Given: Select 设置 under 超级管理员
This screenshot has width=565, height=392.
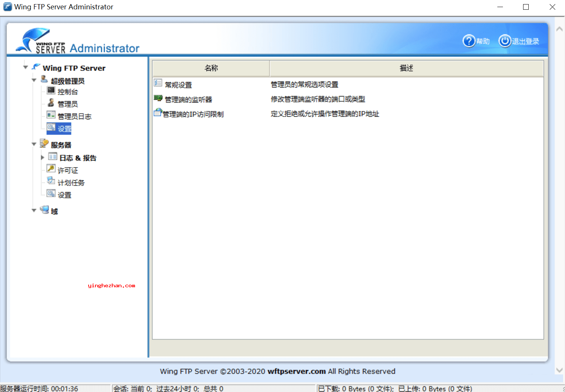Looking at the screenshot, I should tap(64, 129).
